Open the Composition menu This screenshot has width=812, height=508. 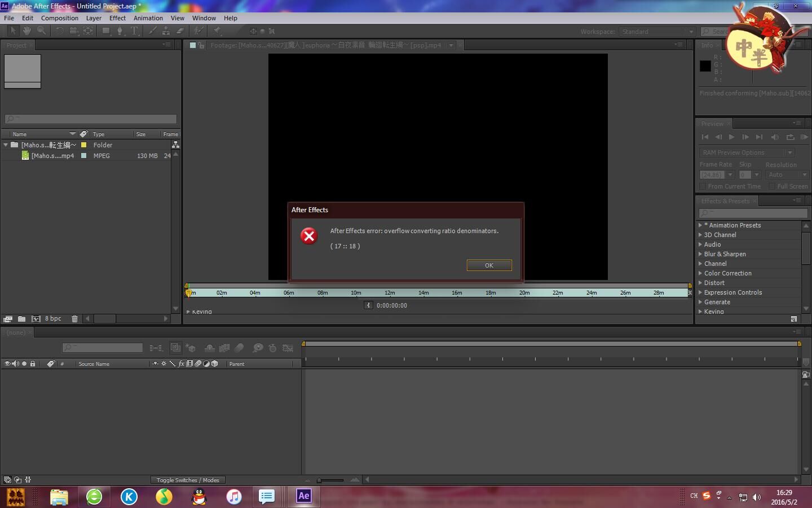(x=60, y=18)
